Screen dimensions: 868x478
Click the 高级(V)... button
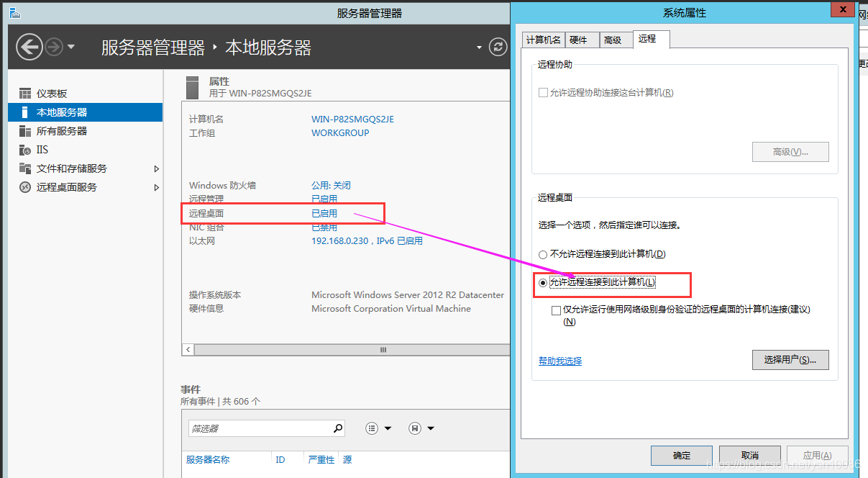pyautogui.click(x=790, y=152)
